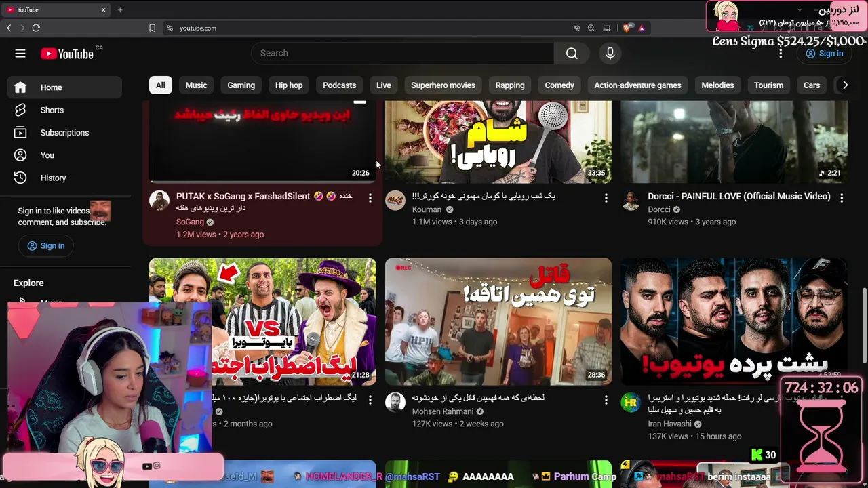Image resolution: width=868 pixels, height=488 pixels.
Task: Filter by Superhero movies
Action: [x=443, y=85]
